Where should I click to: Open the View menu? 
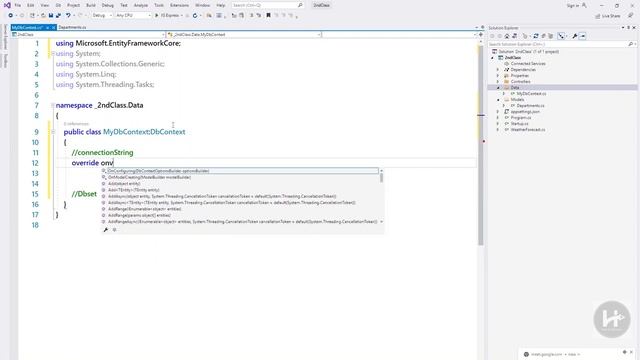click(44, 5)
